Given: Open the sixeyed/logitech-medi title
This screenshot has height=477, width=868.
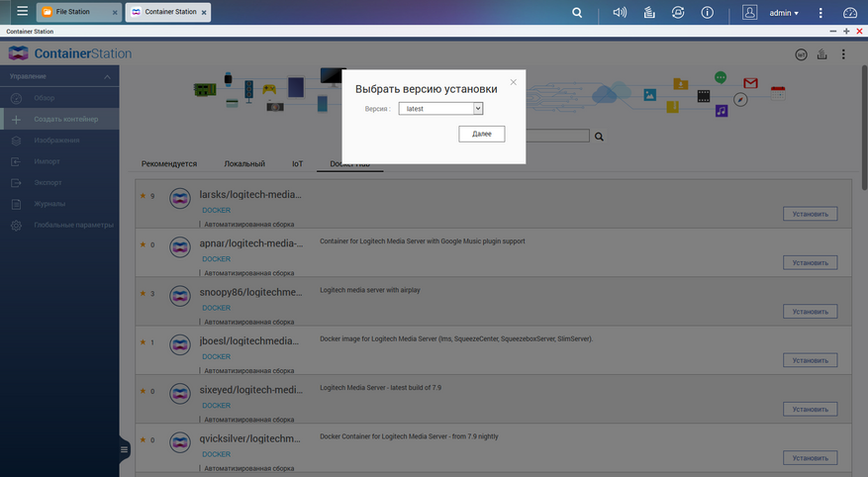Looking at the screenshot, I should click(250, 390).
